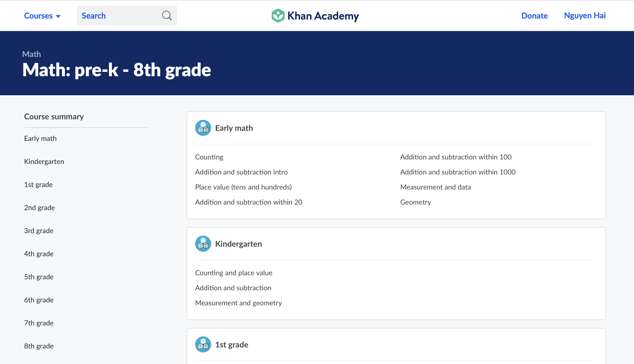Select 3rd grade in Course summary

point(39,231)
